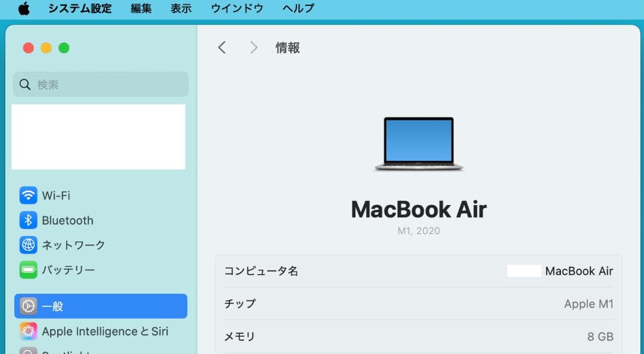
Task: Open the ネットワーク settings icon
Action: click(28, 245)
